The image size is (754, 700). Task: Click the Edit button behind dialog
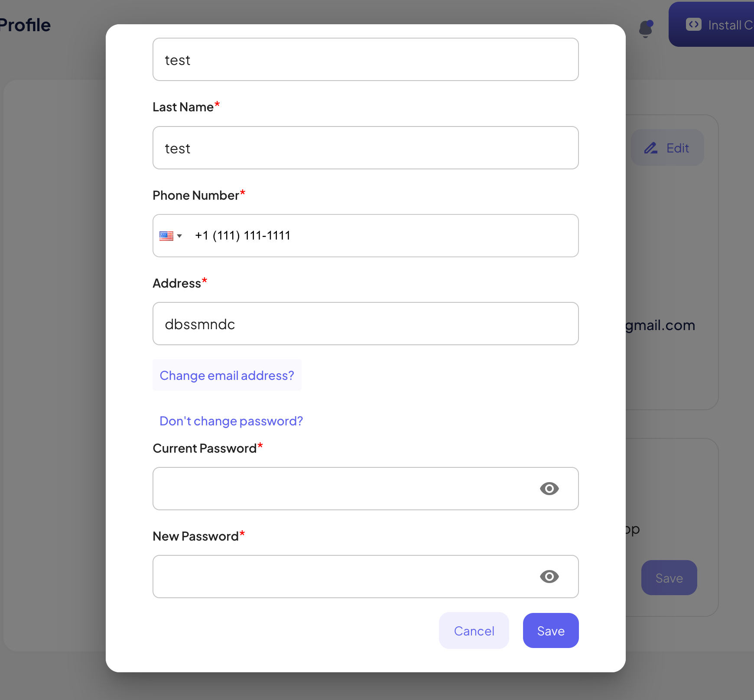point(667,148)
